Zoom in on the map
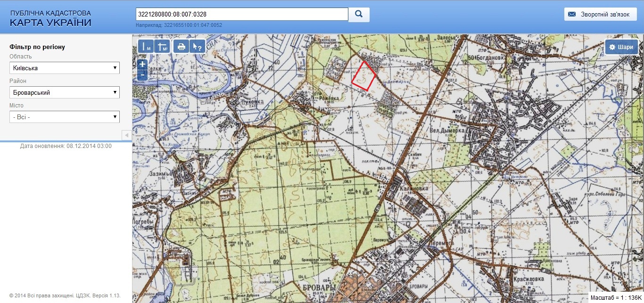Viewport: 644px width, 303px height. pyautogui.click(x=142, y=65)
